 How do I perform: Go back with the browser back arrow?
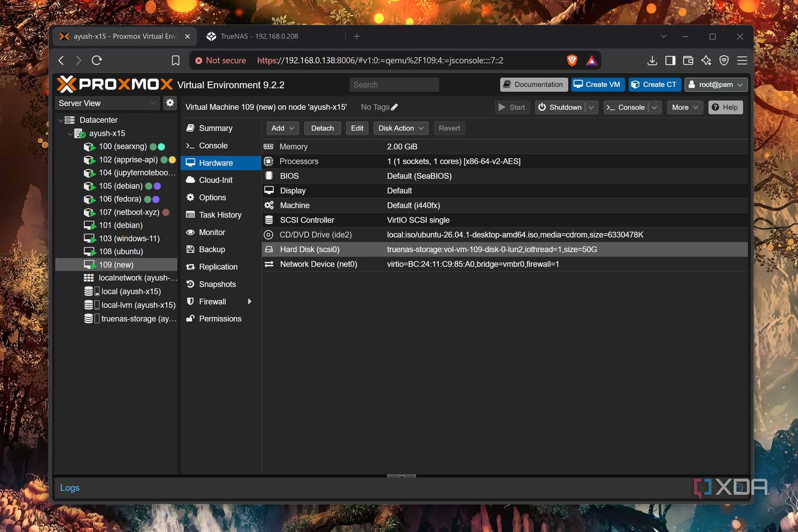click(x=61, y=60)
